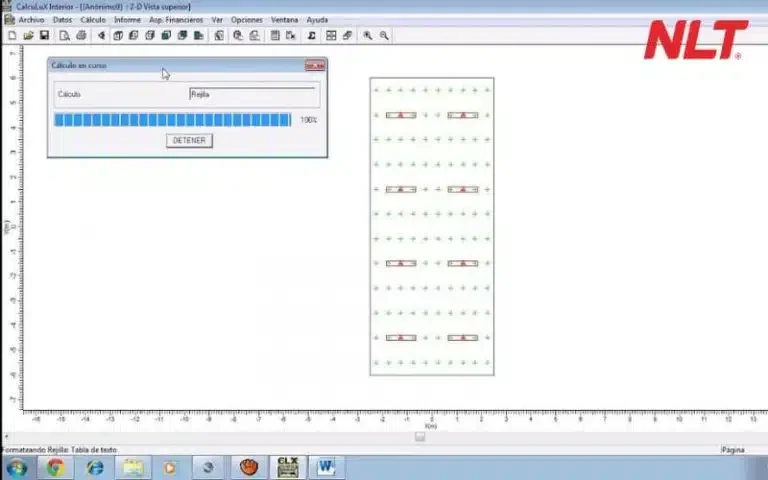
Task: Open the Ayuda menu
Action: pos(317,20)
